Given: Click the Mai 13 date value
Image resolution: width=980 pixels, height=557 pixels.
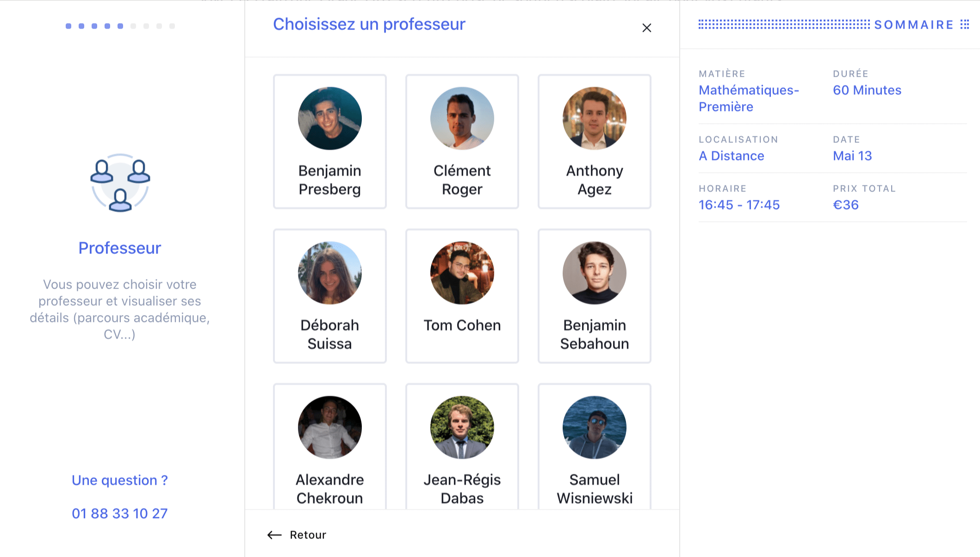Looking at the screenshot, I should click(x=852, y=156).
